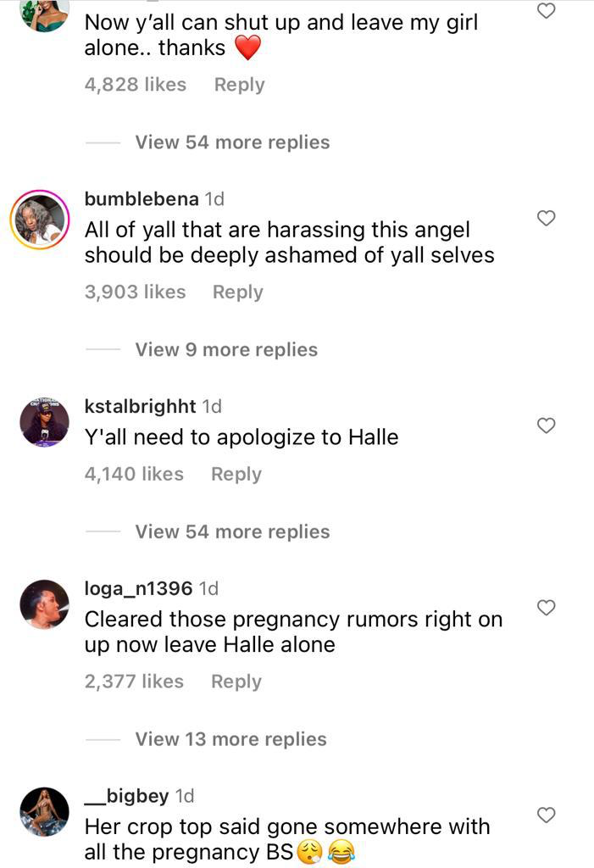The width and height of the screenshot is (594, 868).
Task: Open the __bigbey username link
Action: tap(127, 796)
